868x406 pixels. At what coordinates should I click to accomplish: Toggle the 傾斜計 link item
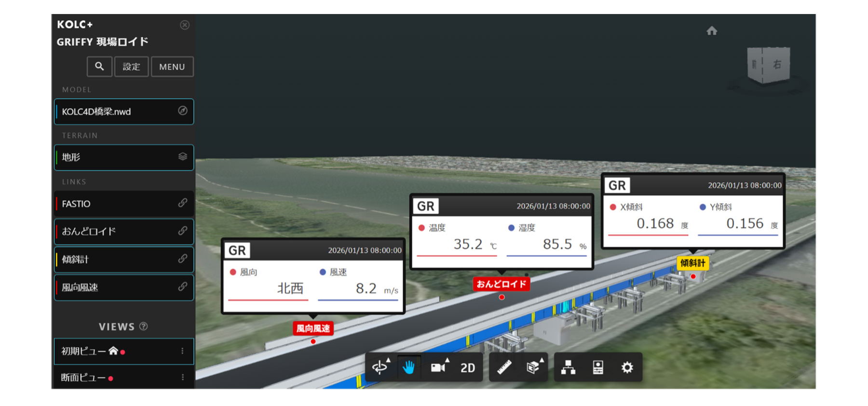point(124,259)
